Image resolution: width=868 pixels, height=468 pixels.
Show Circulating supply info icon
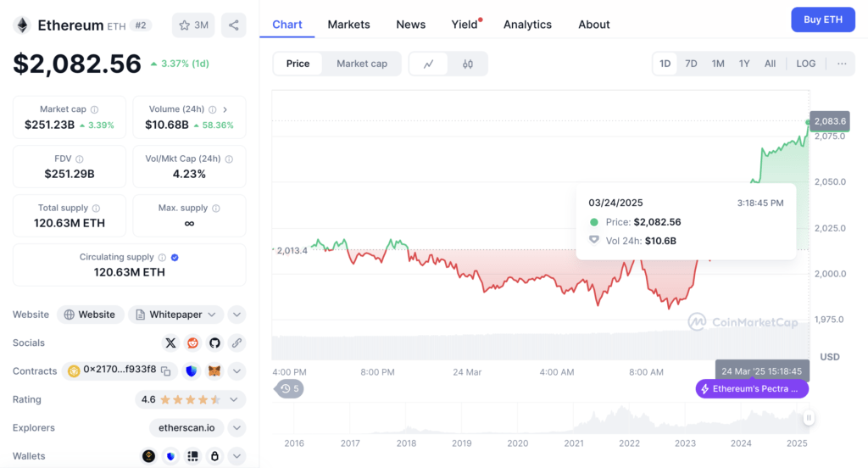click(162, 258)
